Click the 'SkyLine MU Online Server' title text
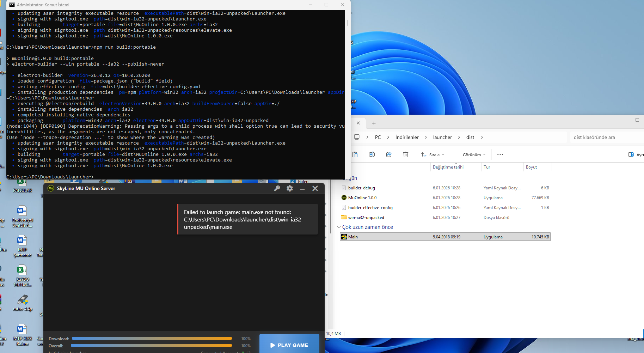The height and width of the screenshot is (353, 644). click(x=86, y=188)
